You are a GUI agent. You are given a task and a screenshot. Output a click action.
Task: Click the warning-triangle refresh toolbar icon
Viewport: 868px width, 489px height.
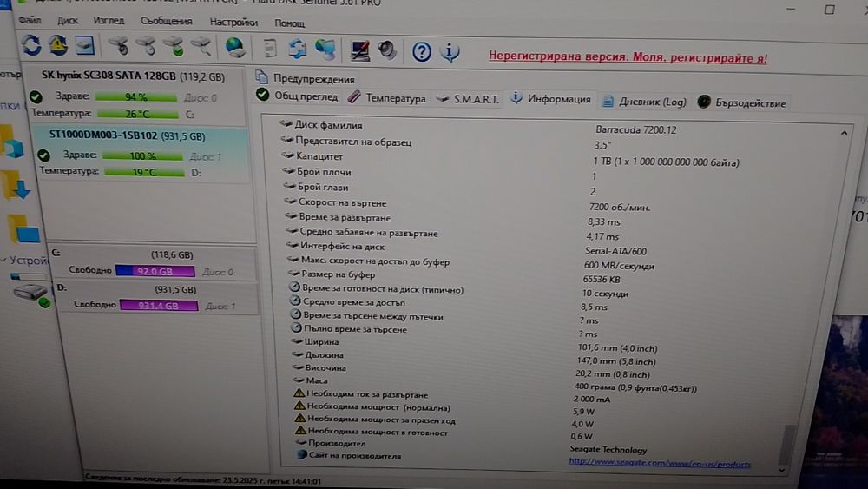[x=57, y=45]
